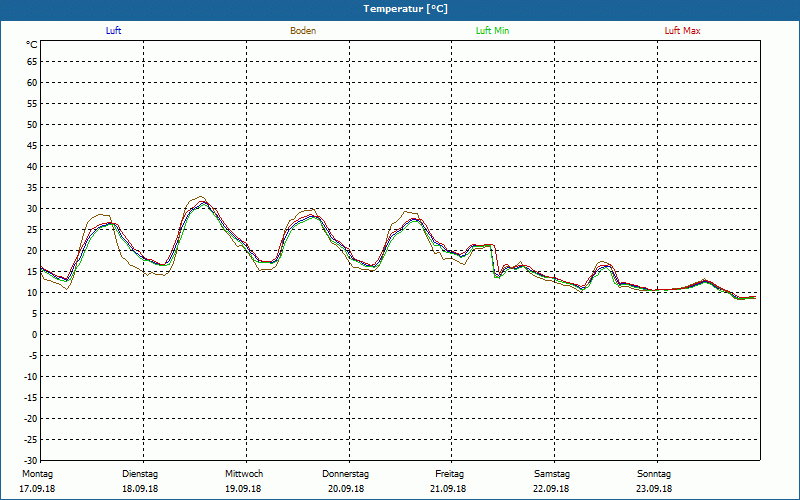The image size is (800, 500).
Task: Click the '23.09.18' date label
Action: [654, 489]
